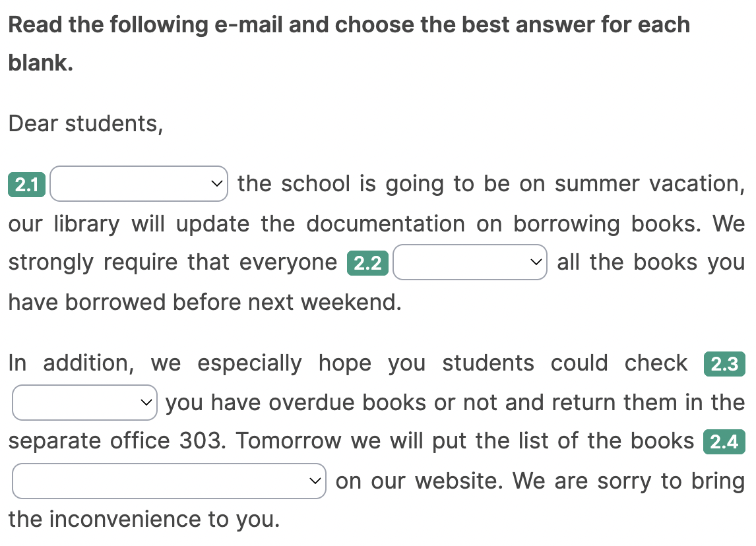
Task: Click the "Dear students," greeting line
Action: point(86,123)
